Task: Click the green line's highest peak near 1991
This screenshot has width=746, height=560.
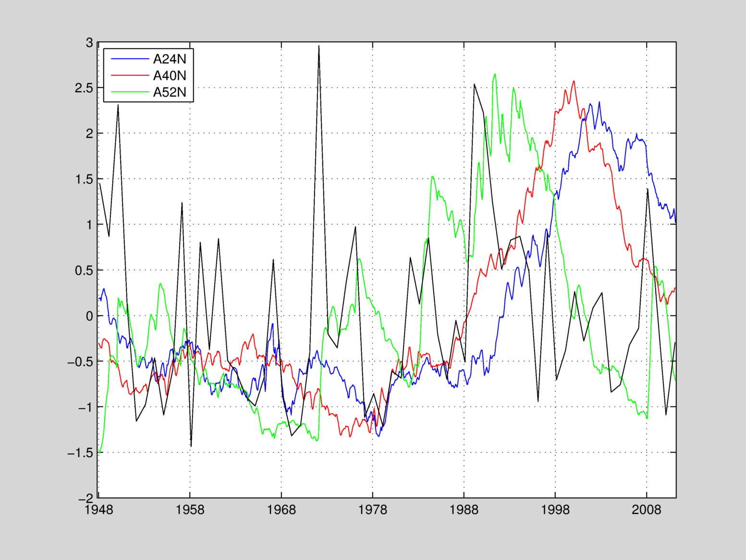Action: coord(495,74)
